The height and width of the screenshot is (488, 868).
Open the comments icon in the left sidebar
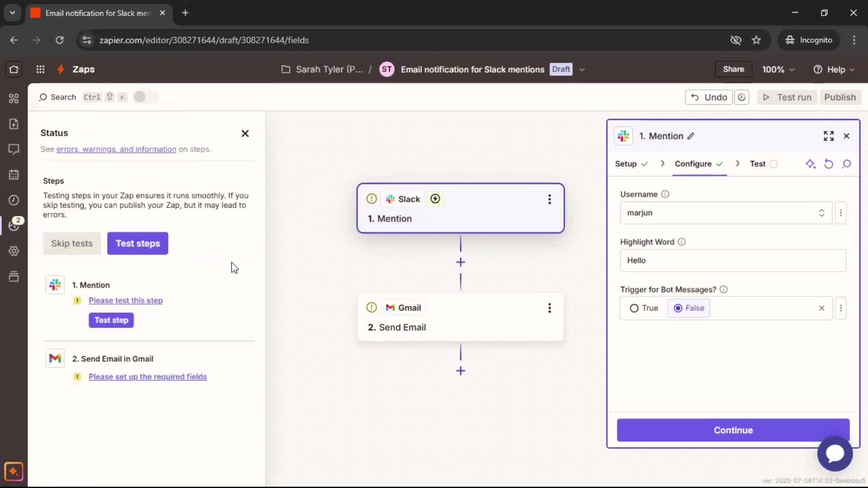point(14,149)
